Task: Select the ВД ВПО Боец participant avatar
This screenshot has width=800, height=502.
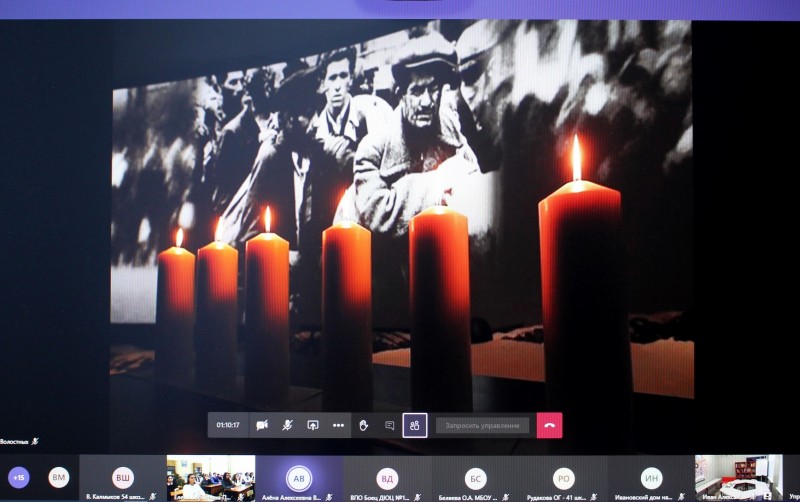Action: (x=387, y=478)
